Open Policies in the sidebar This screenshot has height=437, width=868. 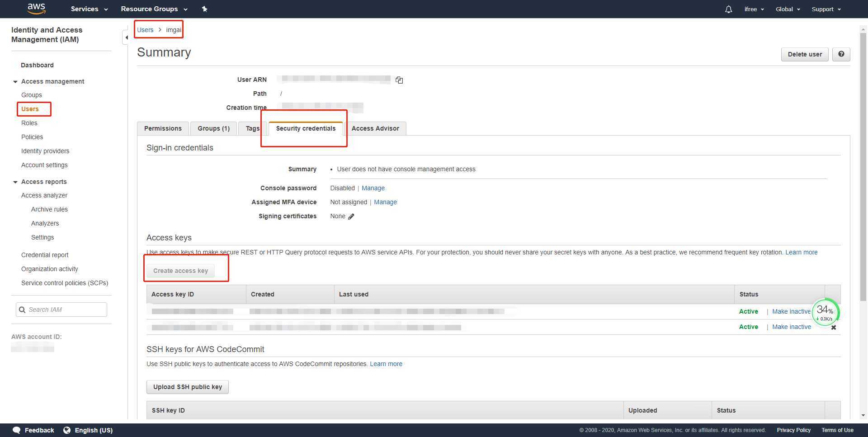click(x=32, y=137)
